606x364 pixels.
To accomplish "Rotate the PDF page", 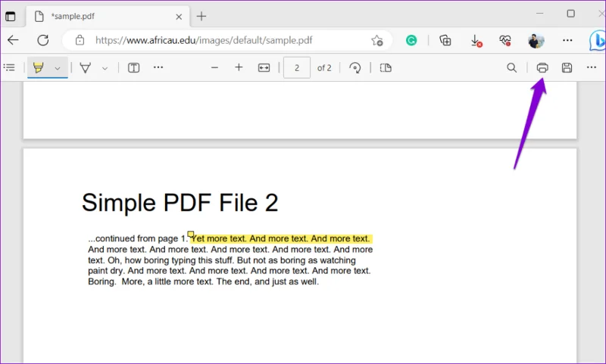I will [355, 68].
